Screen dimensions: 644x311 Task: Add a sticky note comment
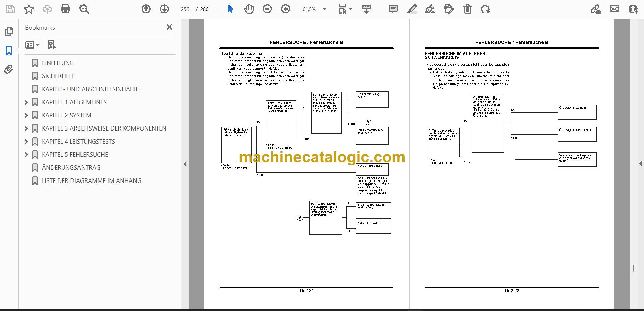click(393, 9)
